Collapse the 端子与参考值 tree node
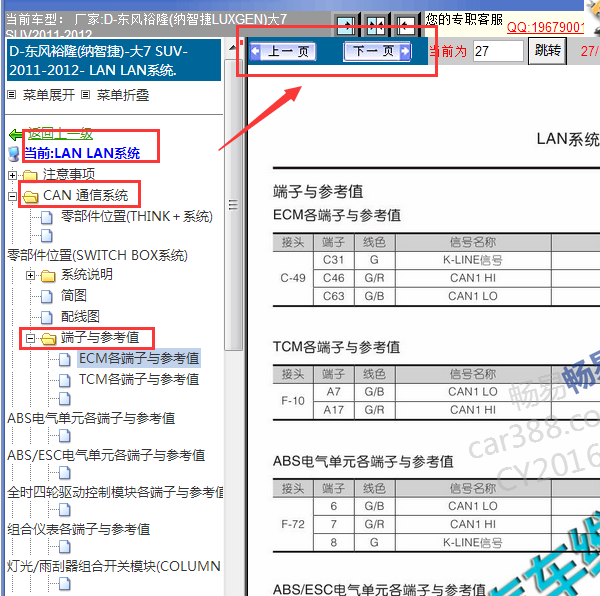Screen dimensions: 600x596 [x=31, y=338]
